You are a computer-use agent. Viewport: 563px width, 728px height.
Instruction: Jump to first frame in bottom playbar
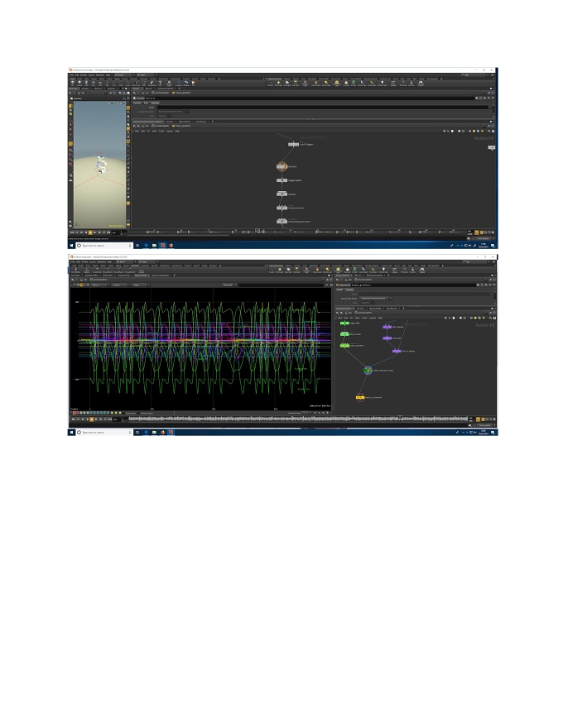(x=74, y=419)
